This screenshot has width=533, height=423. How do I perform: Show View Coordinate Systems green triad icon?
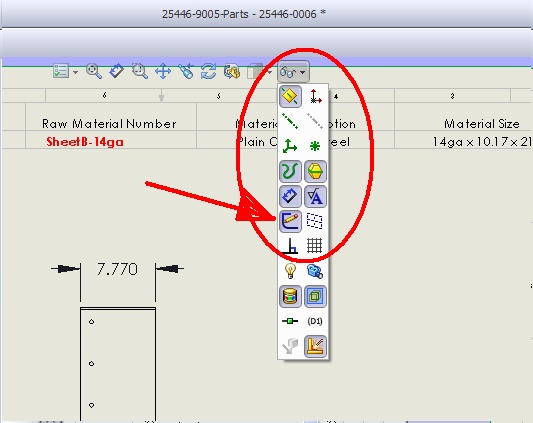pos(290,146)
